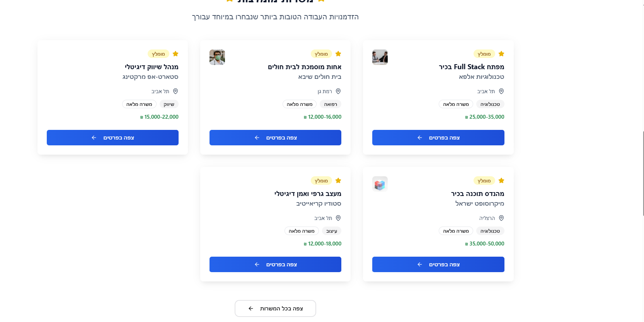View details for certified nurse job
The height and width of the screenshot is (322, 644).
(275, 138)
